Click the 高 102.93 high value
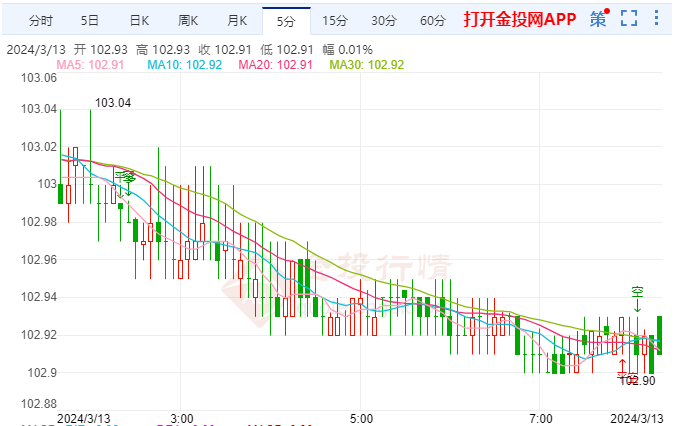The width and height of the screenshot is (677, 426). tap(163, 50)
